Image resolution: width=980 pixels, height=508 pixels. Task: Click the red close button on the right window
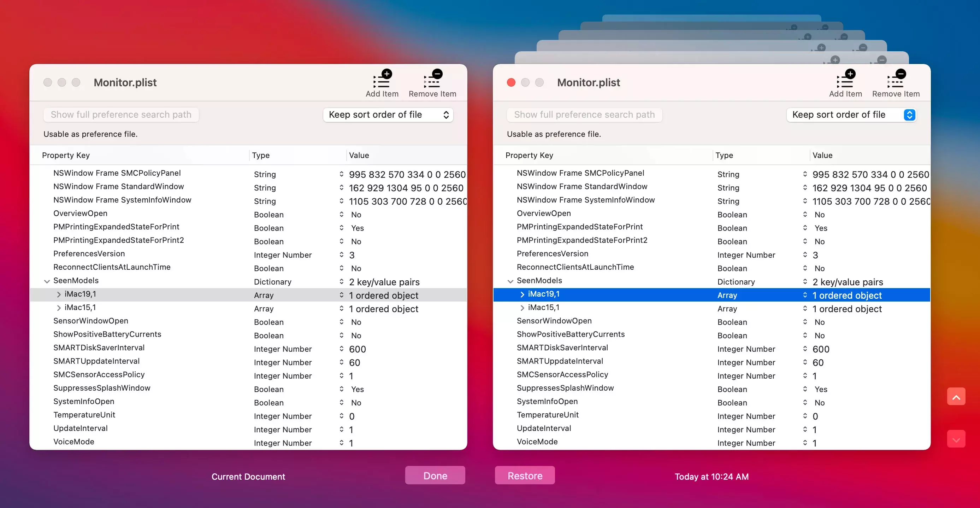coord(511,83)
